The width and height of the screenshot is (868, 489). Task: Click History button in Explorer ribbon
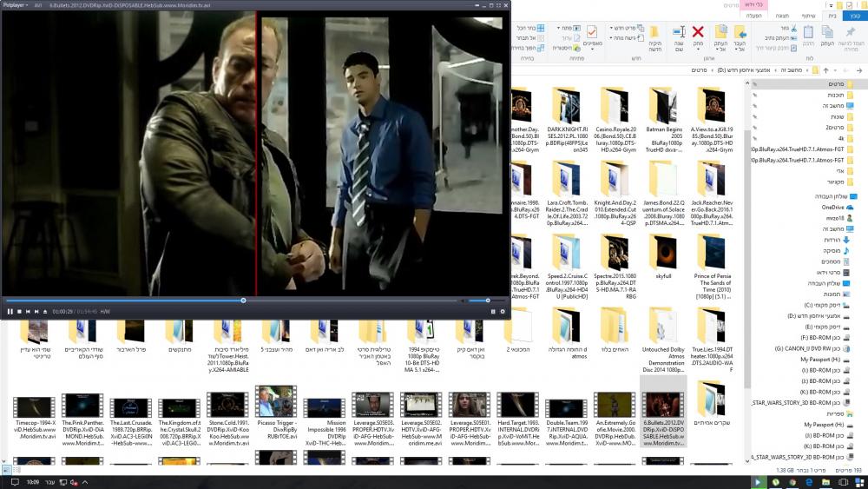(567, 48)
